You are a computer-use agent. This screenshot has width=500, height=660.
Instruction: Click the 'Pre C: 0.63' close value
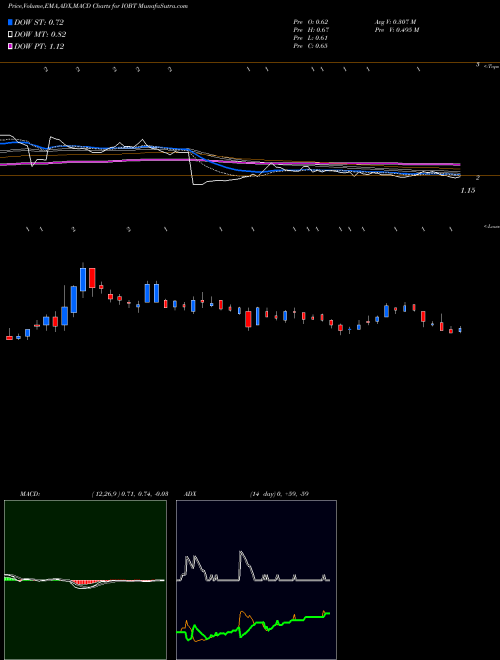(311, 46)
